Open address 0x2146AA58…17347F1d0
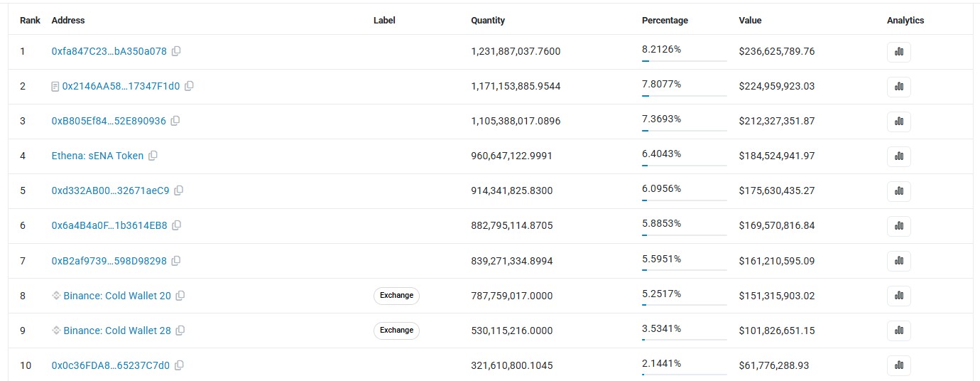Viewport: 980px width, 381px height. pyautogui.click(x=121, y=86)
